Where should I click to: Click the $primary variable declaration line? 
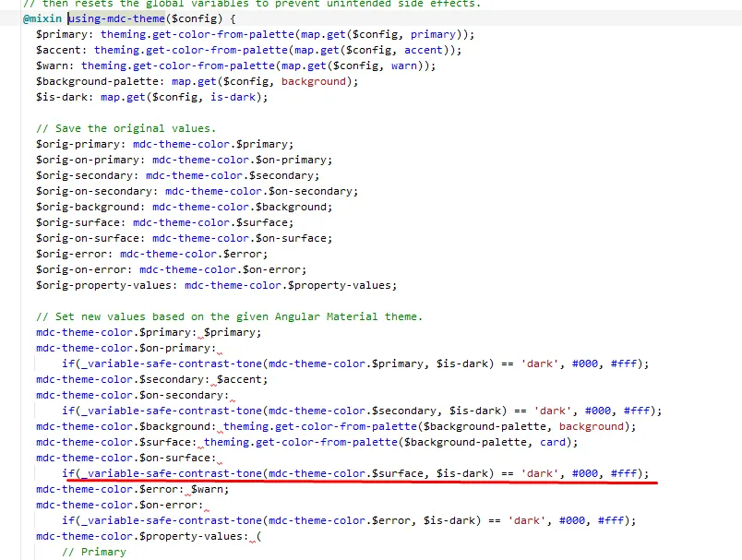point(255,34)
